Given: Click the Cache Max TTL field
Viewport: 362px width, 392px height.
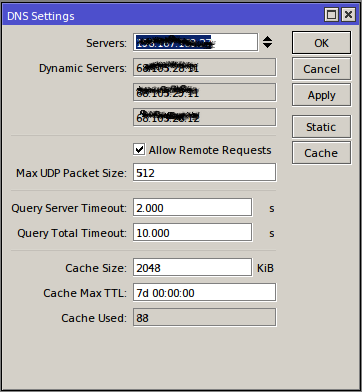Looking at the screenshot, I should [x=205, y=292].
